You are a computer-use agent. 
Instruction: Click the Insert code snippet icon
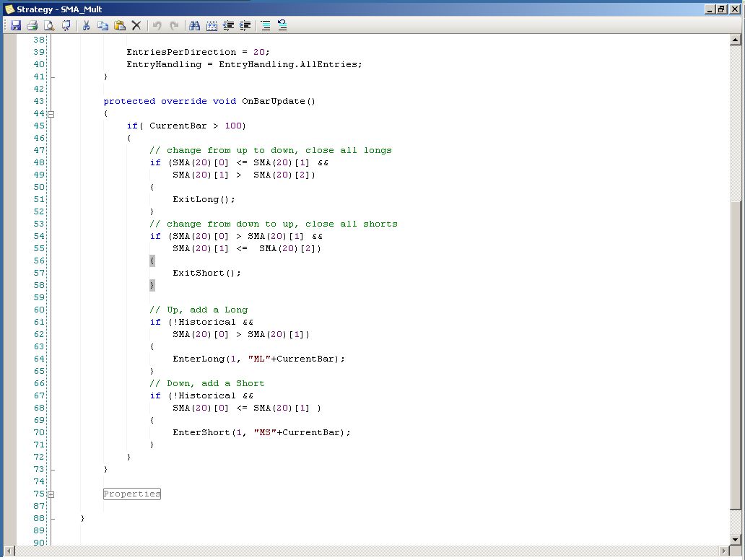coord(212,26)
